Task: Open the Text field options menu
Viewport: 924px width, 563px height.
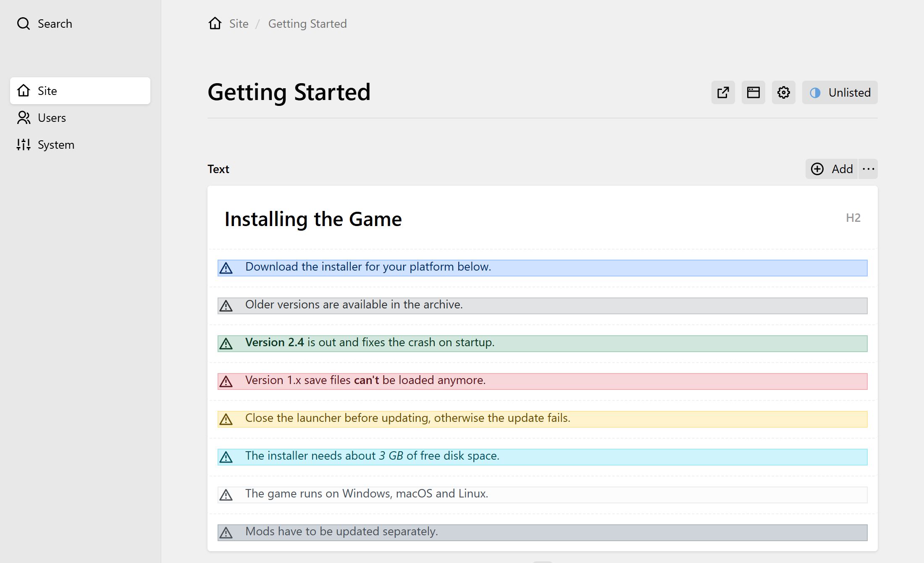Action: click(x=869, y=169)
